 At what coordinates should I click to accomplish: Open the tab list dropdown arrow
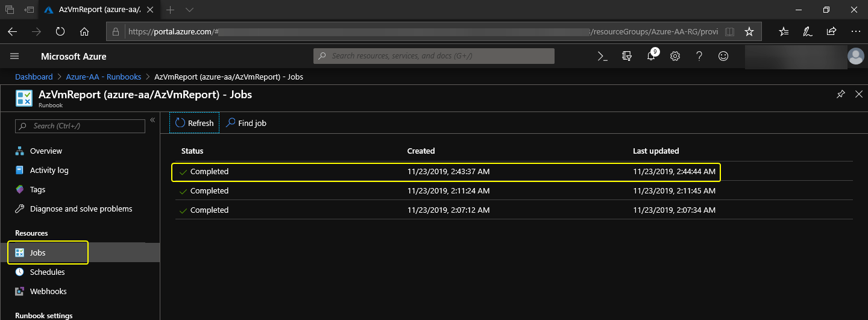pos(189,10)
